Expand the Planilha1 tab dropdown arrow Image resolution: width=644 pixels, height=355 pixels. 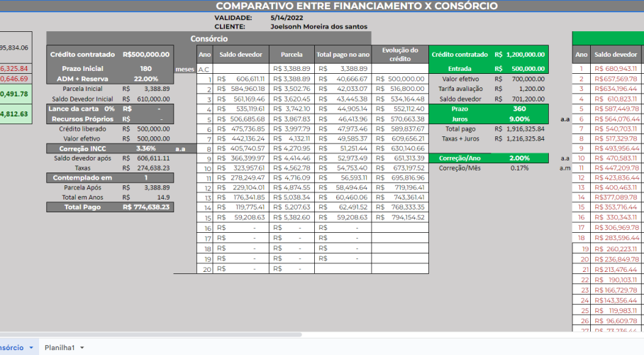[x=82, y=347]
